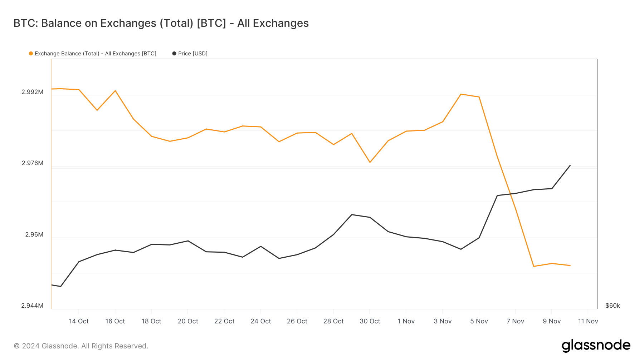Click the 20 Oct x-axis label
This screenshot has height=362, width=644.
[188, 321]
